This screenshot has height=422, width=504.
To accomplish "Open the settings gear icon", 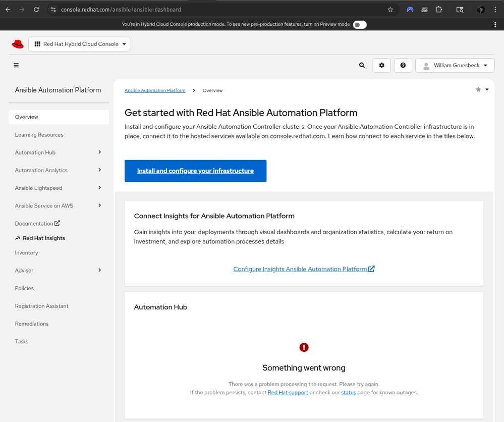I will 381,65.
